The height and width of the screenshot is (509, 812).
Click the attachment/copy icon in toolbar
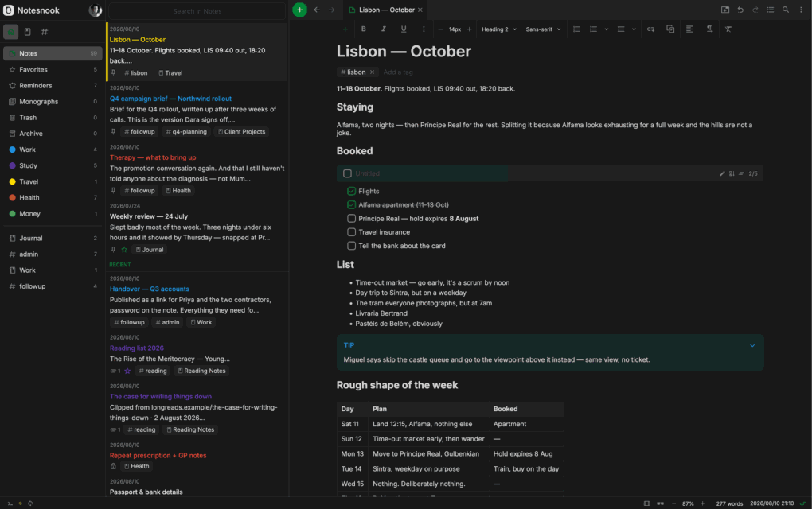[x=670, y=29]
